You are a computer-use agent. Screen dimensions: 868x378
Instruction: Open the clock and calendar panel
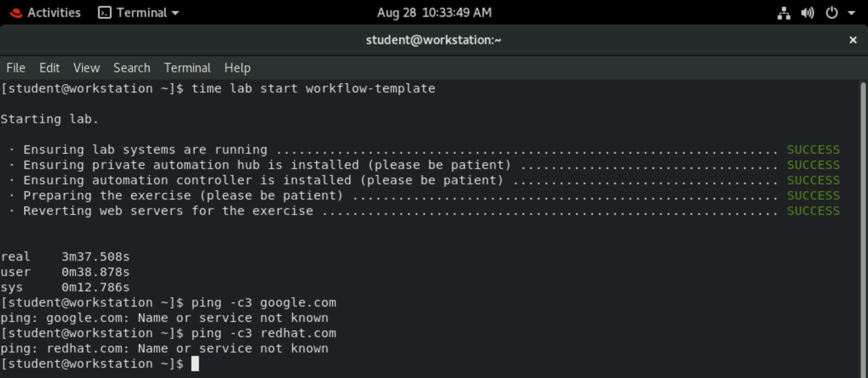click(434, 13)
